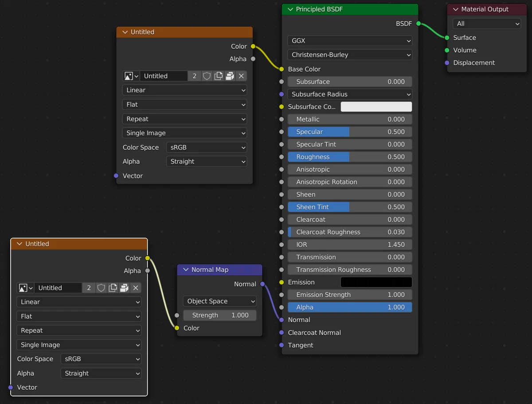
Task: Click the Specular Tint field
Action: click(350, 144)
